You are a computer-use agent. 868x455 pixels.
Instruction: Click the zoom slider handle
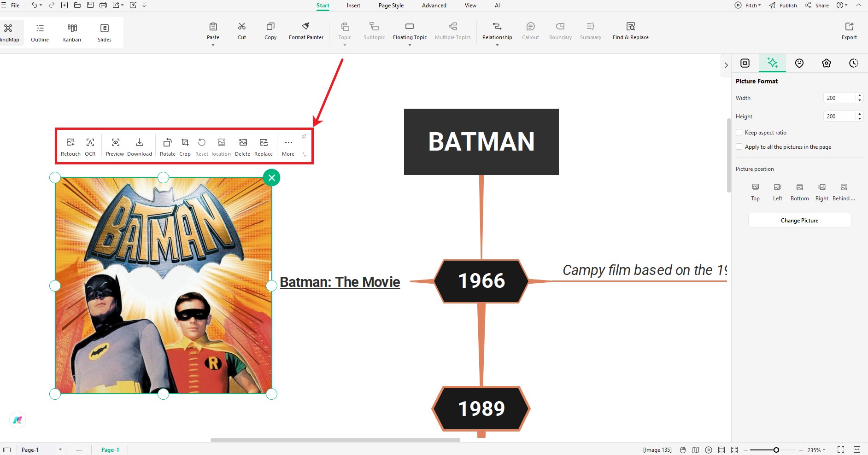[776, 450]
